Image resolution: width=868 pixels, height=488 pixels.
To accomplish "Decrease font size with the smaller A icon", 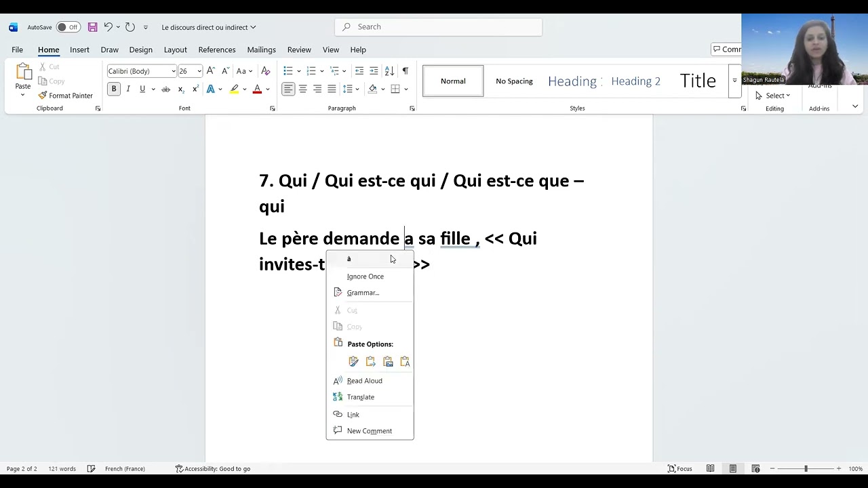I will click(224, 70).
